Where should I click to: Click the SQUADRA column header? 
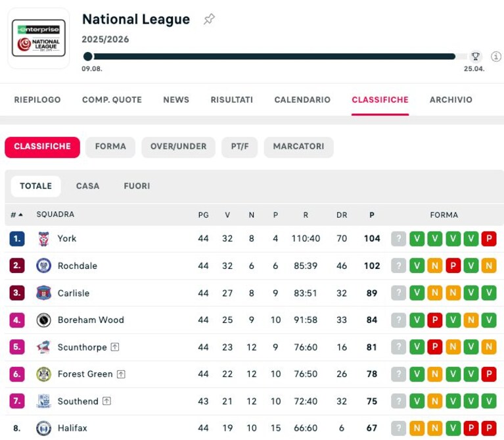coord(55,214)
